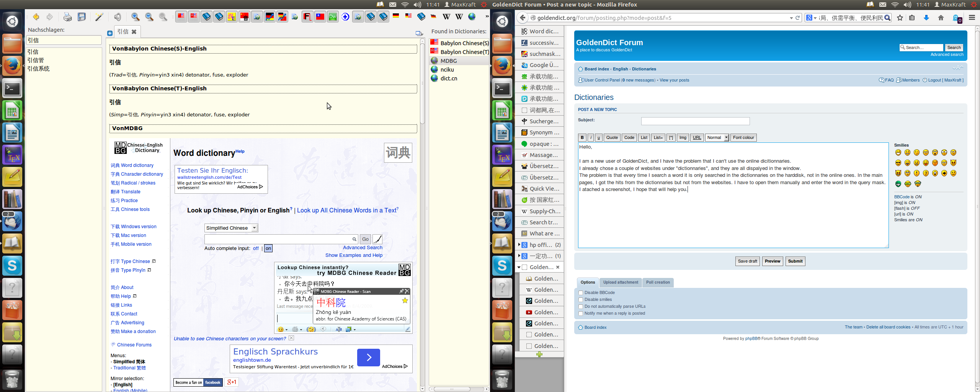Turn auto complete input off
Screen dimensions: 980x392
(256, 248)
